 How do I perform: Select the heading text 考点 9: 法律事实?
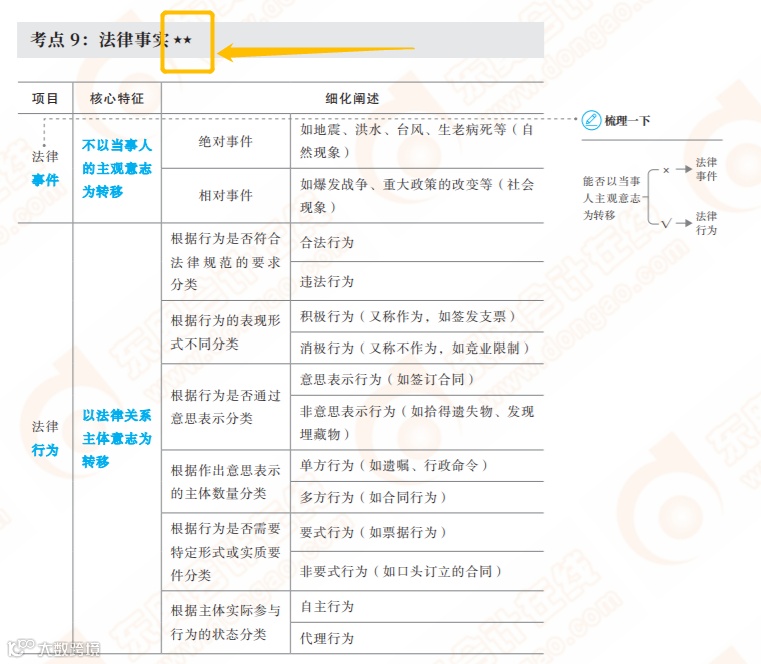99,40
